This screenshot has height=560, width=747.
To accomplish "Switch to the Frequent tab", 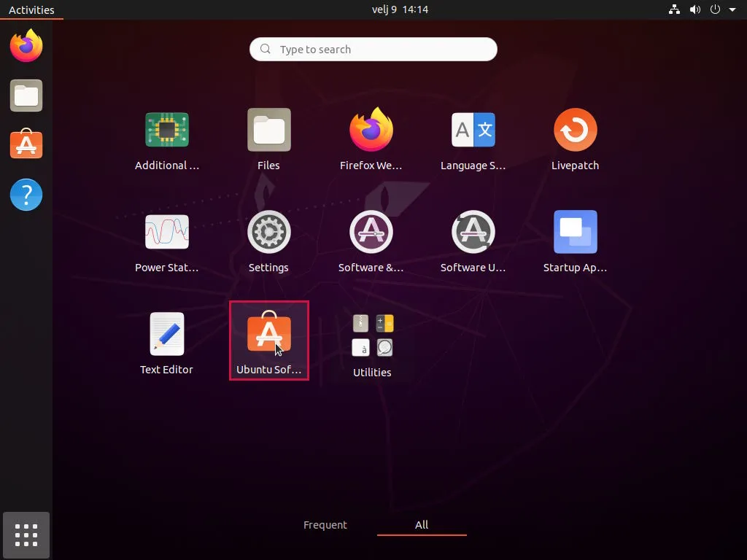I will [x=325, y=524].
